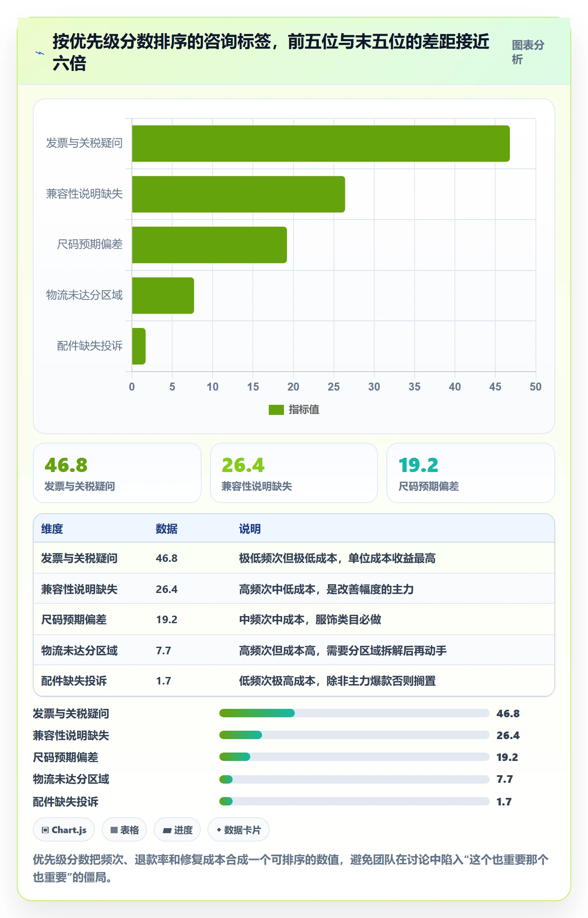Screen dimensions: 588x918
Task: Click the 数据 table column header
Action: 167,529
